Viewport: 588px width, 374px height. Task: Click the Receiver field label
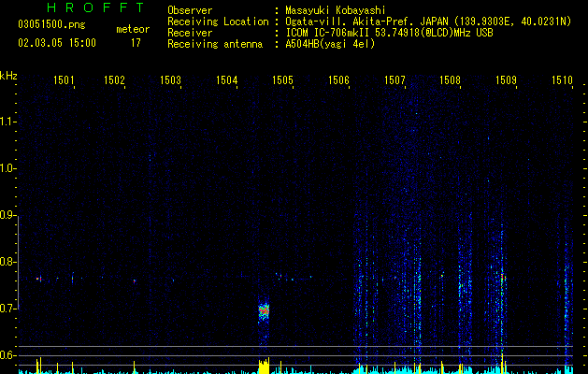coord(190,33)
